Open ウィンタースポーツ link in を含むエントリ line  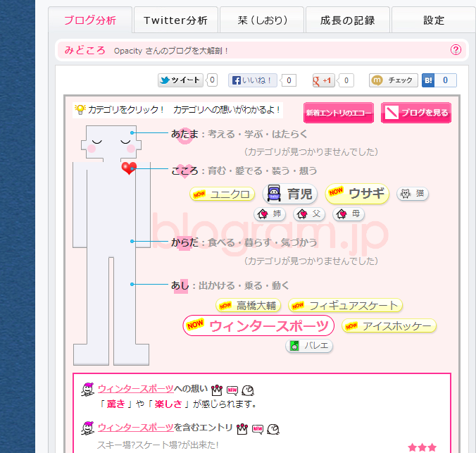136,428
